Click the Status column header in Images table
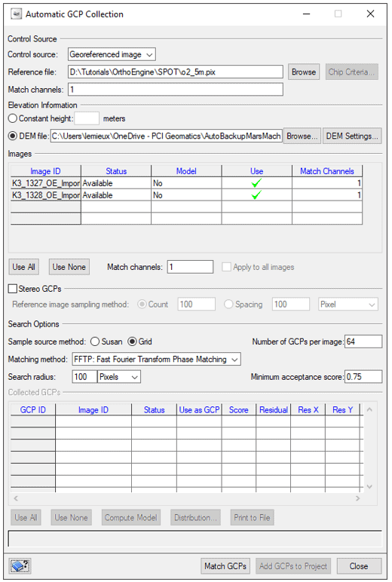 tap(116, 171)
